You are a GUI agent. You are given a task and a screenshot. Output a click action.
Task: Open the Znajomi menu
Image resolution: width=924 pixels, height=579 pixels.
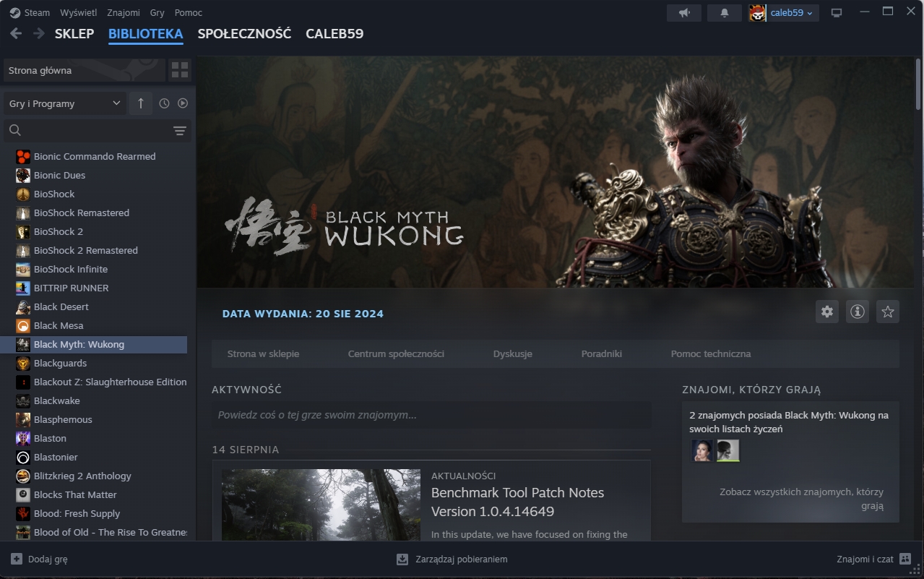tap(124, 12)
